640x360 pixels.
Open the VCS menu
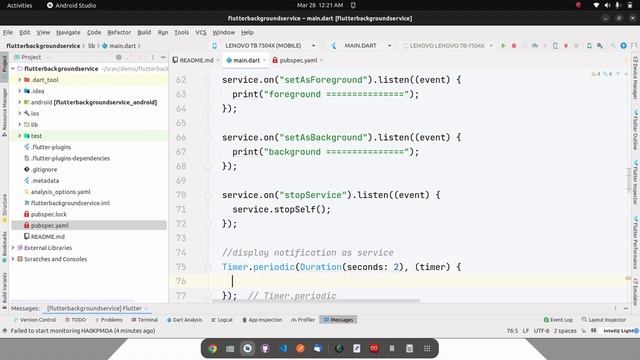[x=201, y=32]
